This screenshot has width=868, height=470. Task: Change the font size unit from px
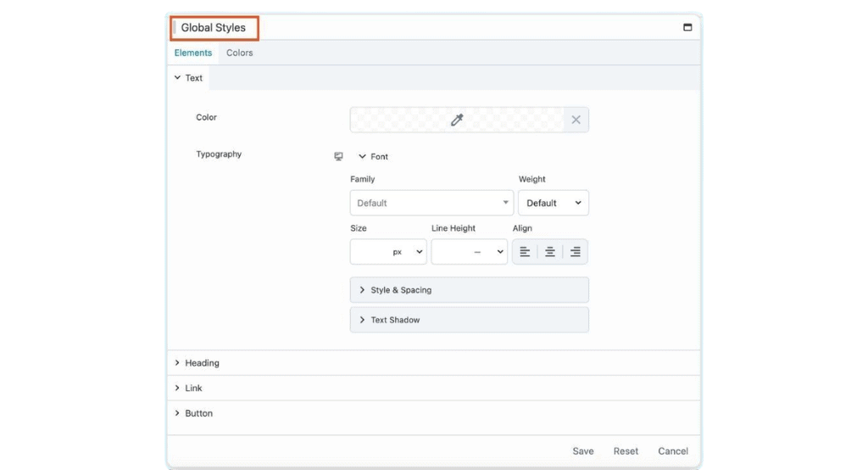pyautogui.click(x=408, y=252)
